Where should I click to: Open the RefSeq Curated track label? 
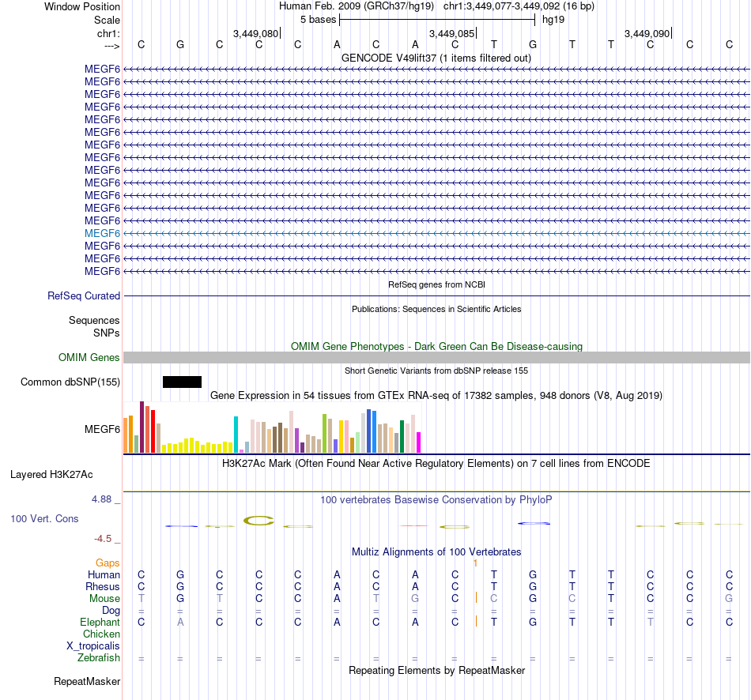83,296
